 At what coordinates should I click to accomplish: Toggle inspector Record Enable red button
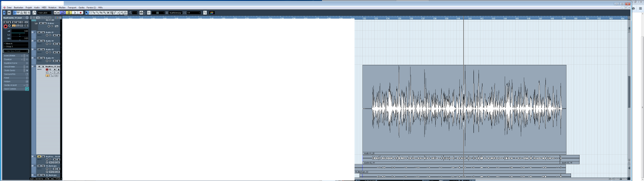click(6, 26)
